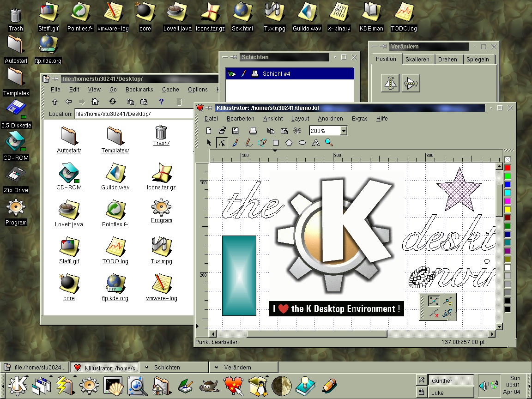Pick the red color swatch
This screenshot has width=532, height=399.
point(508,168)
